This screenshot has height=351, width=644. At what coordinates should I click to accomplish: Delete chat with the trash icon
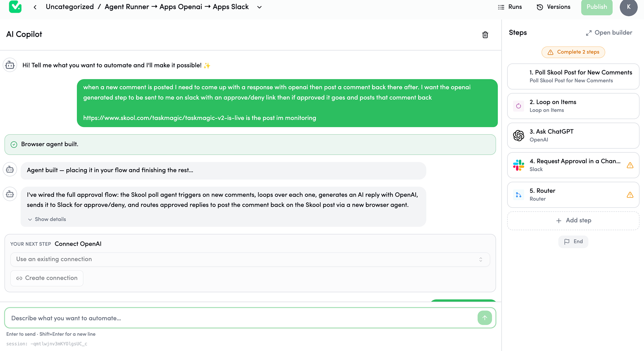click(485, 35)
